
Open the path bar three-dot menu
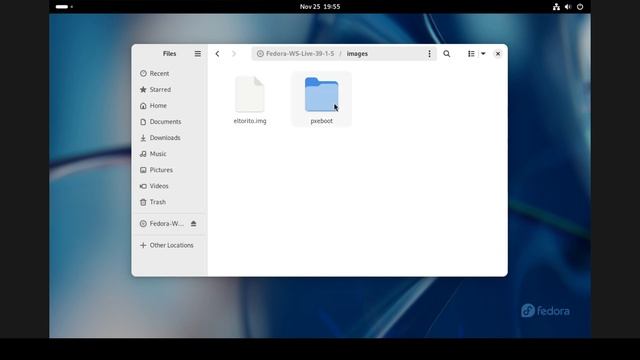(429, 53)
